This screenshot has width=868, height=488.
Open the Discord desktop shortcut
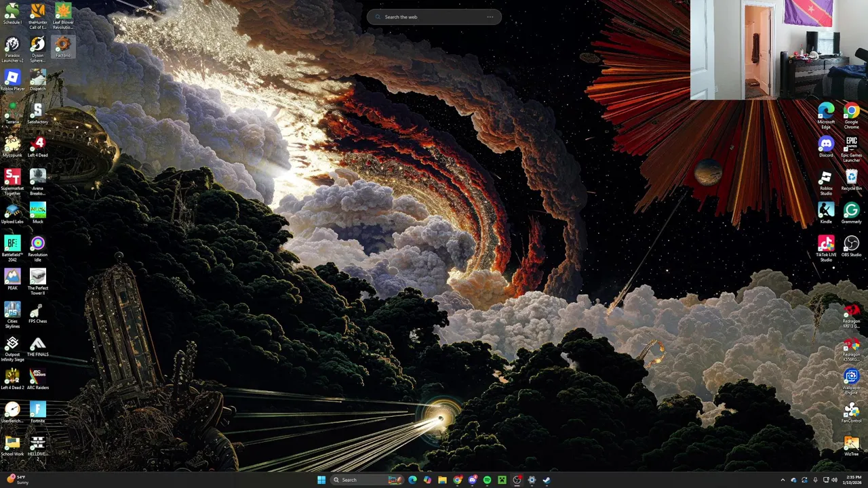coord(826,147)
